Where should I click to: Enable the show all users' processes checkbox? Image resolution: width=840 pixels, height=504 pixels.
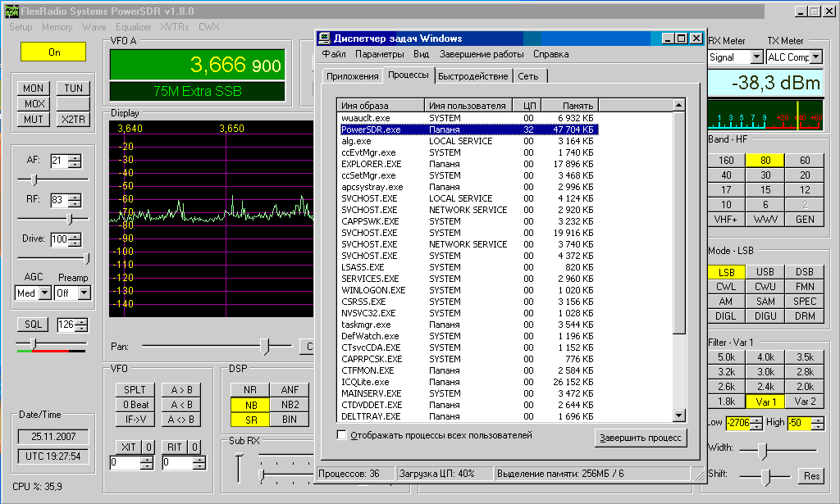click(341, 435)
